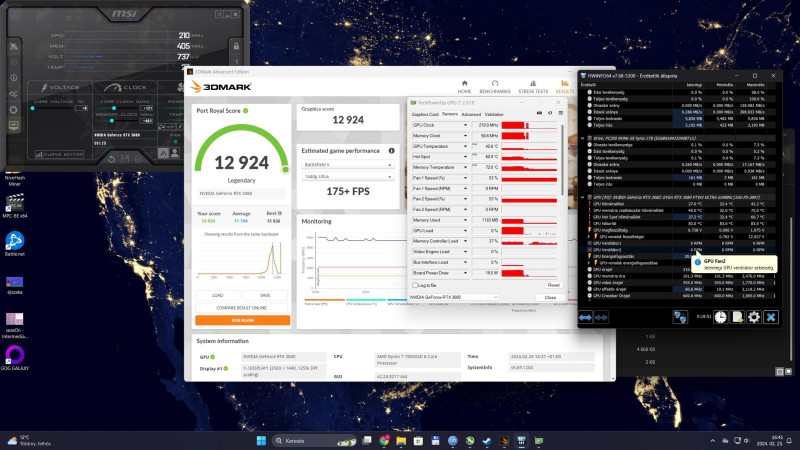Go to the Results tab in 3DMark

click(564, 86)
